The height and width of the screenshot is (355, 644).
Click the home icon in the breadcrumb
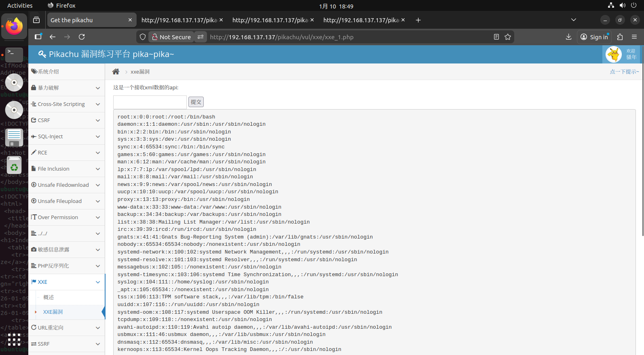(x=116, y=72)
